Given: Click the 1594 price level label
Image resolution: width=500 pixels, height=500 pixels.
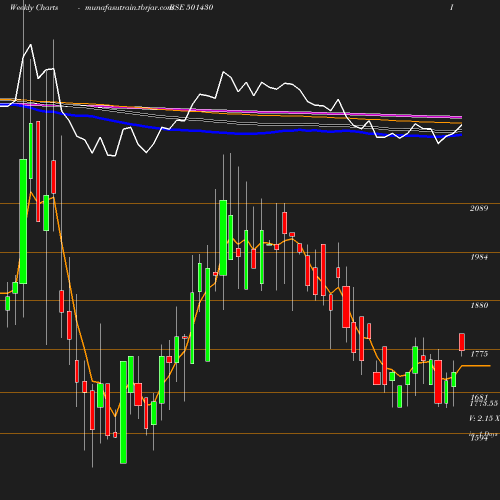Looking at the screenshot, I should click(x=479, y=438).
